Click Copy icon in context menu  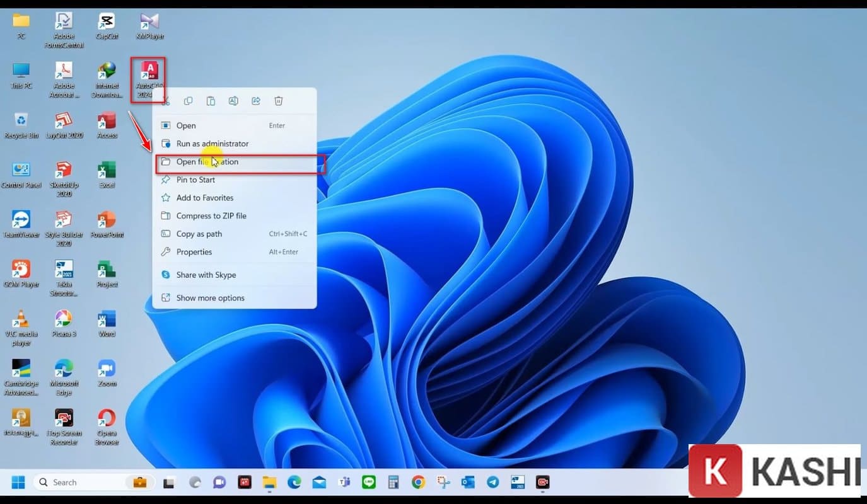[188, 101]
